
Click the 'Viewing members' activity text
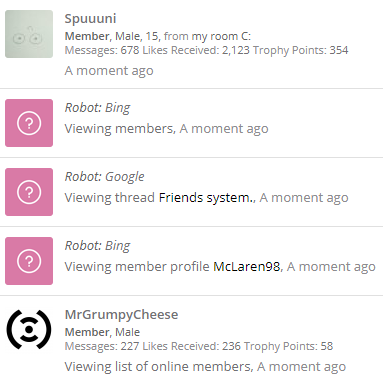[119, 129]
